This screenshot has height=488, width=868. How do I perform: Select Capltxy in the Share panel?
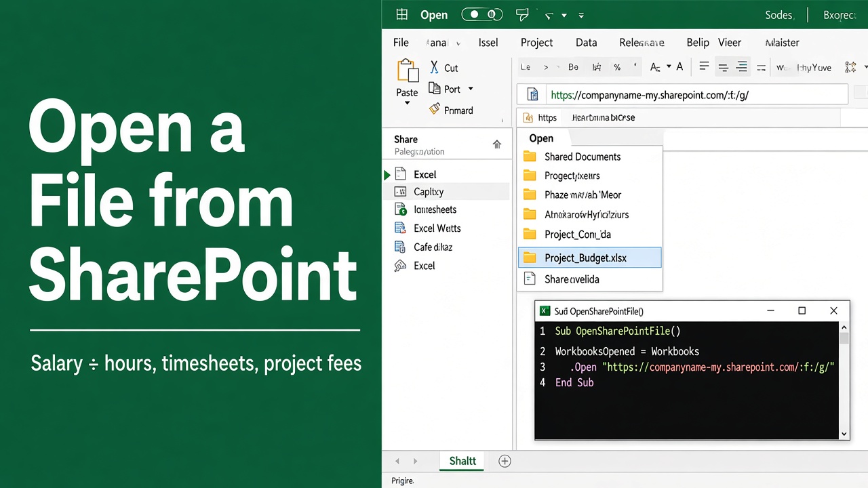click(x=428, y=192)
